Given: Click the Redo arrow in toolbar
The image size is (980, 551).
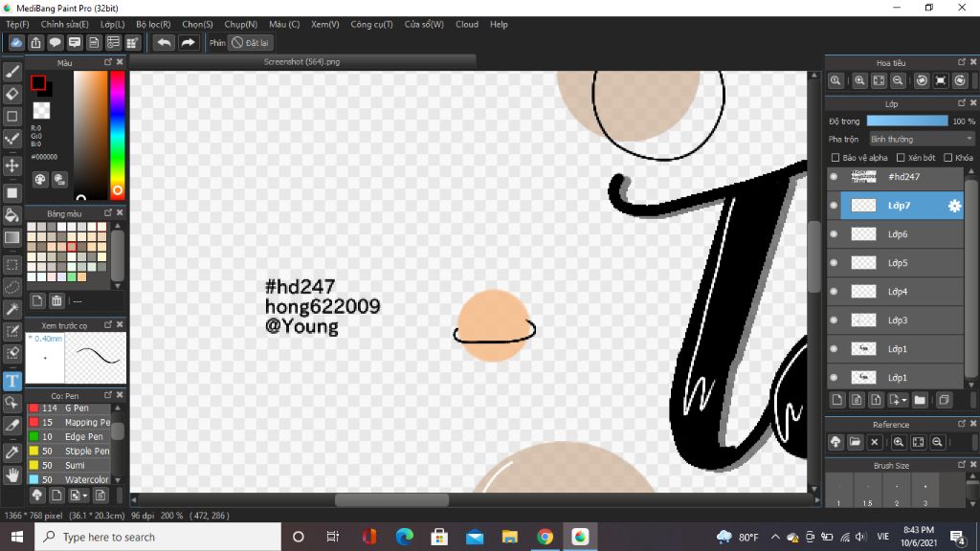Looking at the screenshot, I should 188,42.
